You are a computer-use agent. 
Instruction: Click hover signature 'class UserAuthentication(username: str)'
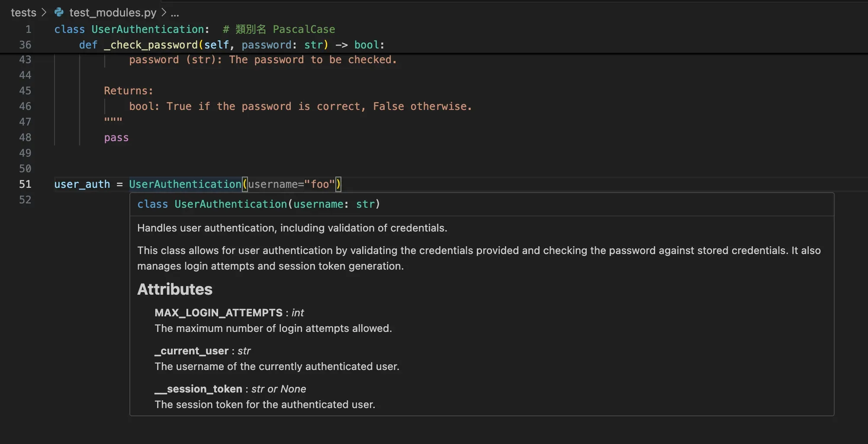(258, 204)
